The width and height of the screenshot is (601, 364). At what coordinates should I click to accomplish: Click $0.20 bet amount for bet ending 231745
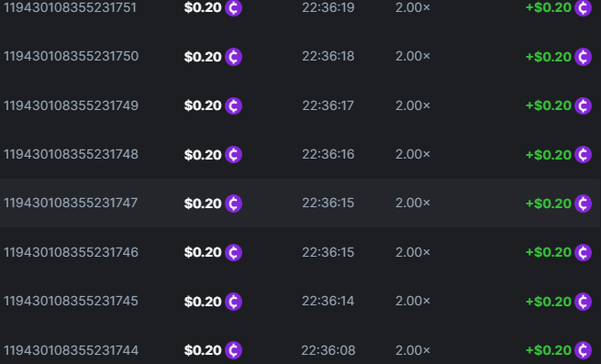point(203,302)
